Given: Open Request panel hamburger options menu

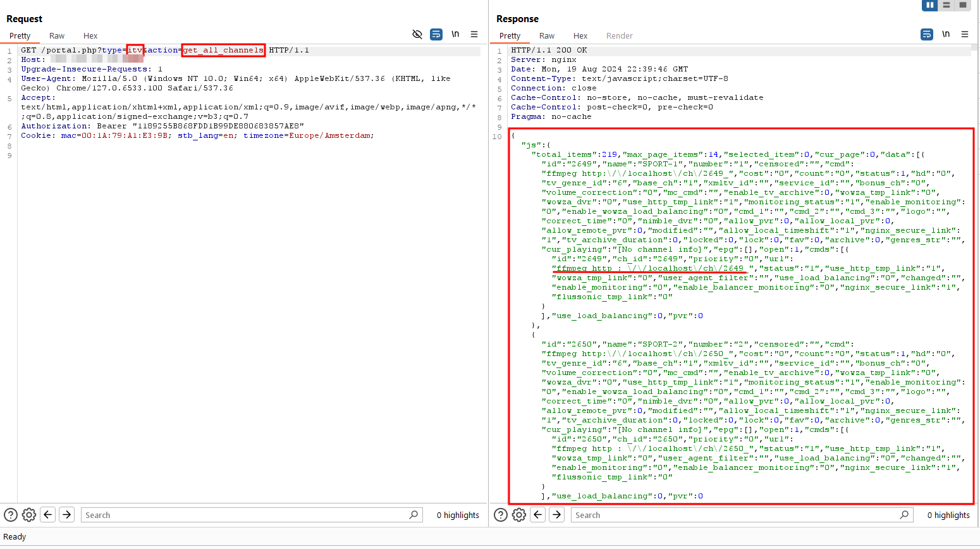Looking at the screenshot, I should 474,34.
